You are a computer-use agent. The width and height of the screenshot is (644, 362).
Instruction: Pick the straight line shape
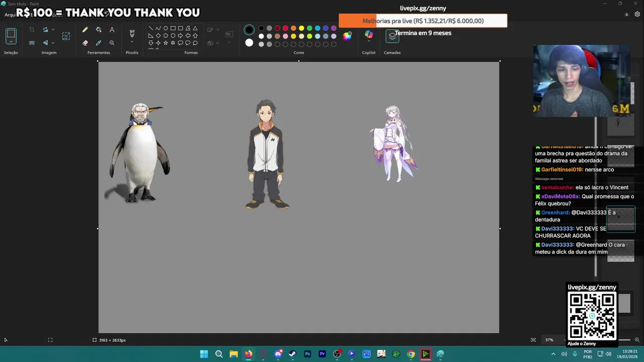(x=150, y=28)
